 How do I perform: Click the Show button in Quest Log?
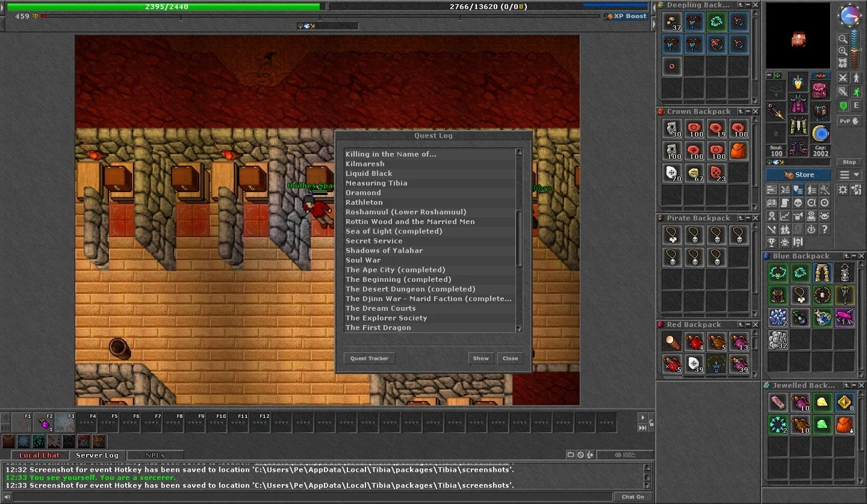click(481, 358)
